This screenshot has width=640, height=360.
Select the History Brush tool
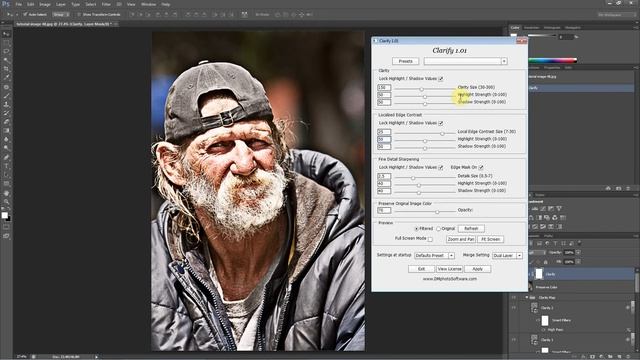pyautogui.click(x=6, y=113)
